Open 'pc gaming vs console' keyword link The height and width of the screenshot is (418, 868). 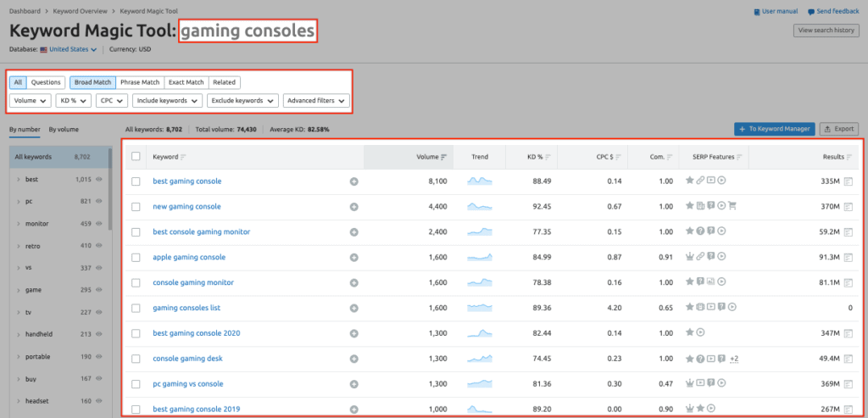pyautogui.click(x=187, y=384)
